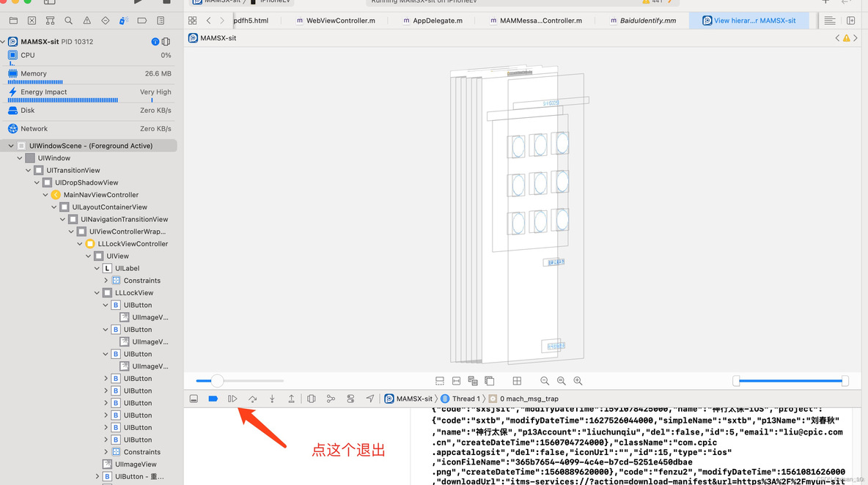Deactivate breakpoints toggle
The height and width of the screenshot is (485, 868).
[213, 399]
